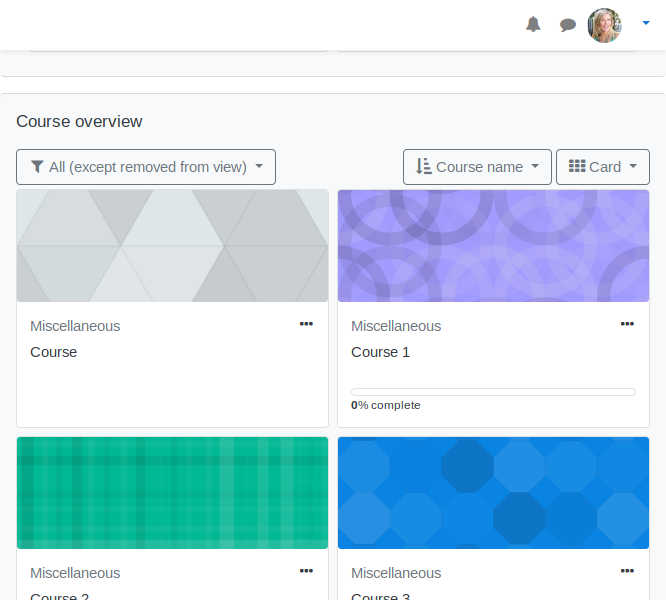The height and width of the screenshot is (600, 666).
Task: Open the course titled Course
Action: pos(54,352)
